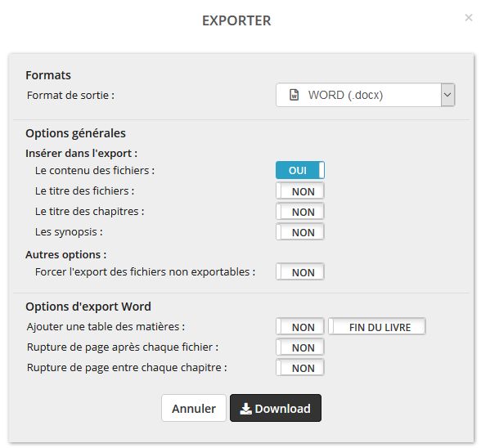Enable Rupture de page après chaque fichier
Screen dimensions: 481x448
tap(300, 347)
